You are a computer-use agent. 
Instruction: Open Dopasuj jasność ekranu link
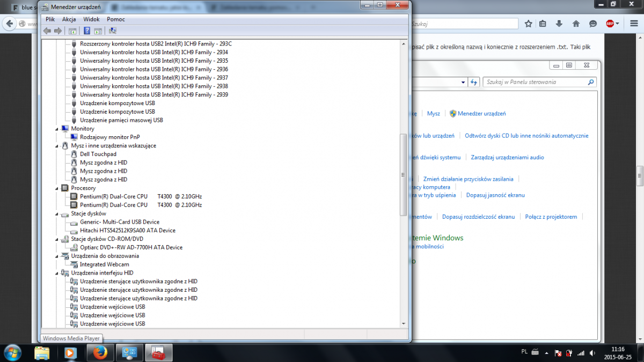point(495,195)
